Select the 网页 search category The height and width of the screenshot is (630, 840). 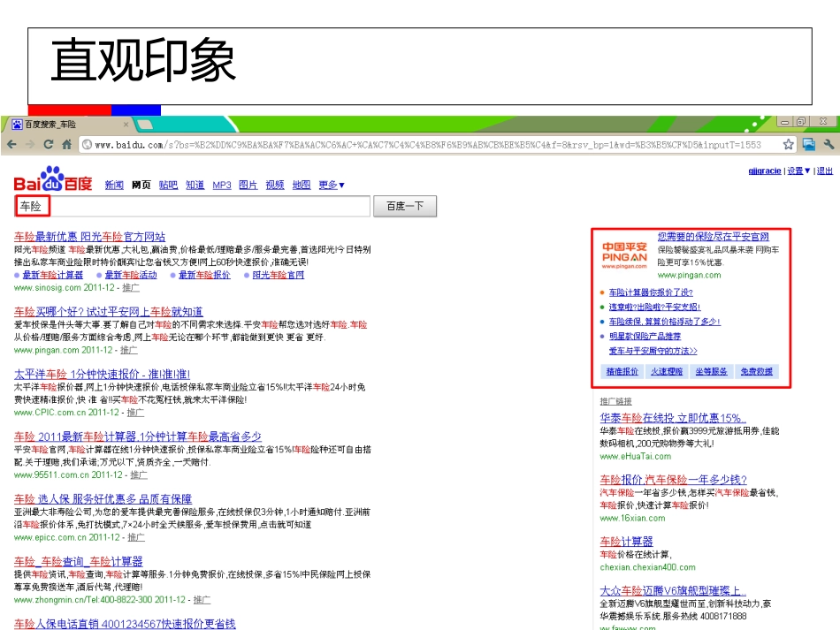point(141,186)
